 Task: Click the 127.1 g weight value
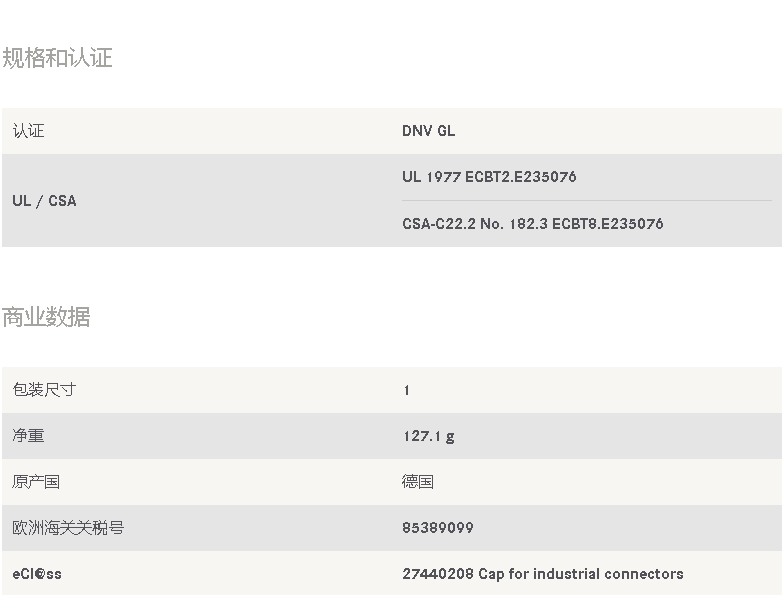tap(429, 436)
